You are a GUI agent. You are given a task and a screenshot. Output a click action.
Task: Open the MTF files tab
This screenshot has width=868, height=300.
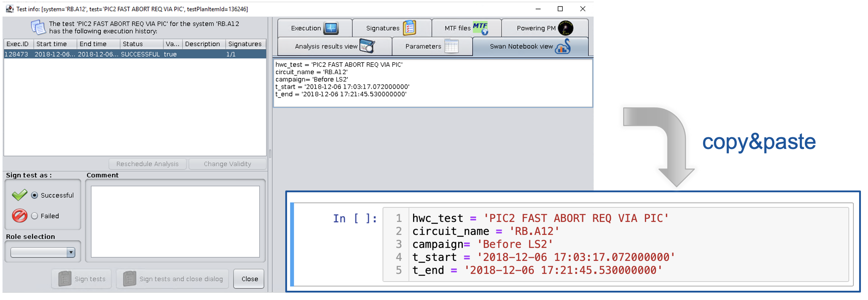pyautogui.click(x=467, y=28)
